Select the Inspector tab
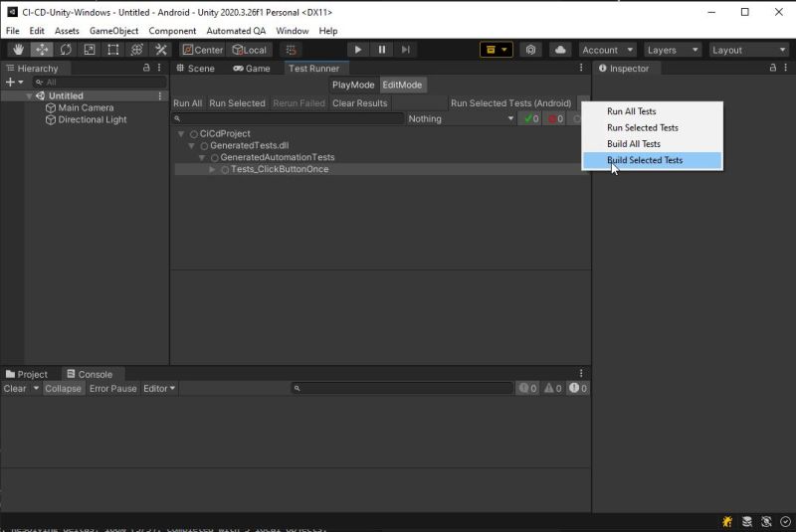796x532 pixels. coord(624,68)
